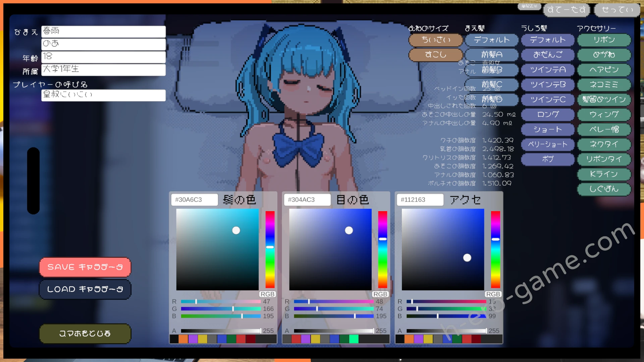Pick the ネコミミ accessory
Image resolution: width=644 pixels, height=362 pixels.
pyautogui.click(x=604, y=84)
